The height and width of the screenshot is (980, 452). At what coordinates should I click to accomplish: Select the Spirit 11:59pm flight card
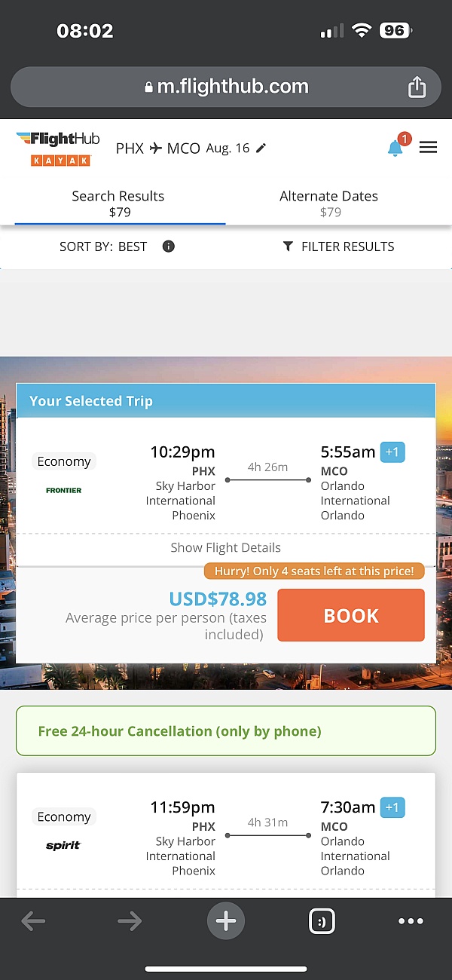click(x=226, y=837)
